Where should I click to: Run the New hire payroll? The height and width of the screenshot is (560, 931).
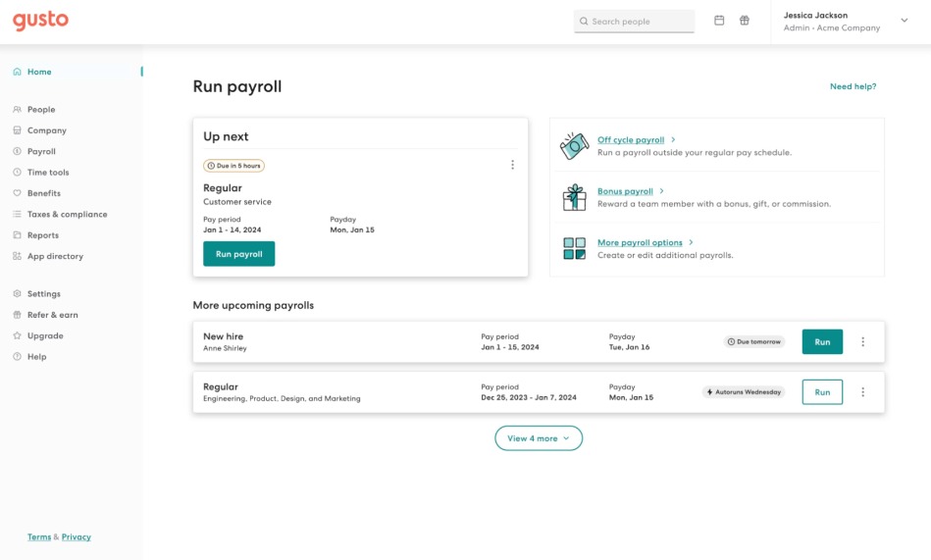point(822,342)
